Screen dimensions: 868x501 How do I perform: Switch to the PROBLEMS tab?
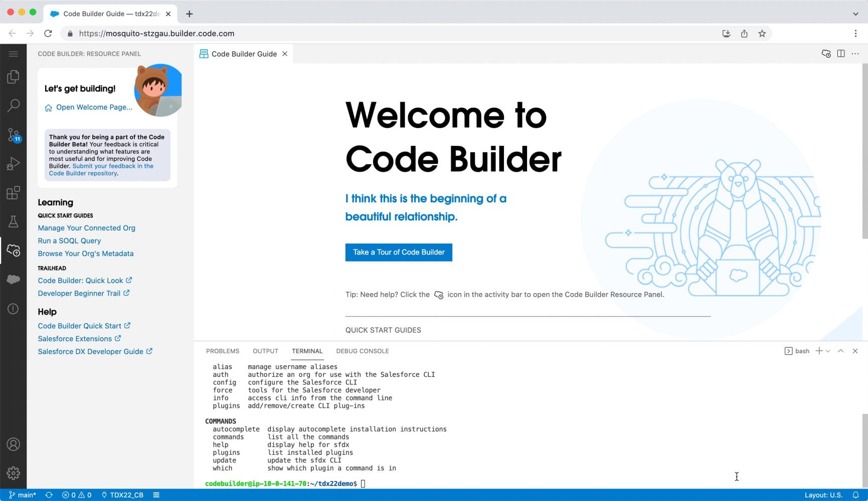tap(223, 351)
